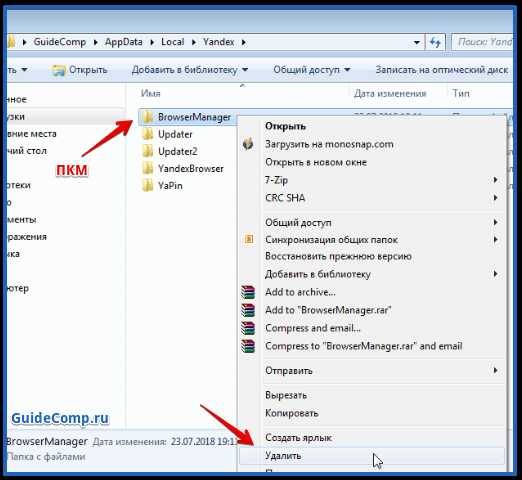
Task: Open the address bar history dropdown arrow
Action: 417,42
